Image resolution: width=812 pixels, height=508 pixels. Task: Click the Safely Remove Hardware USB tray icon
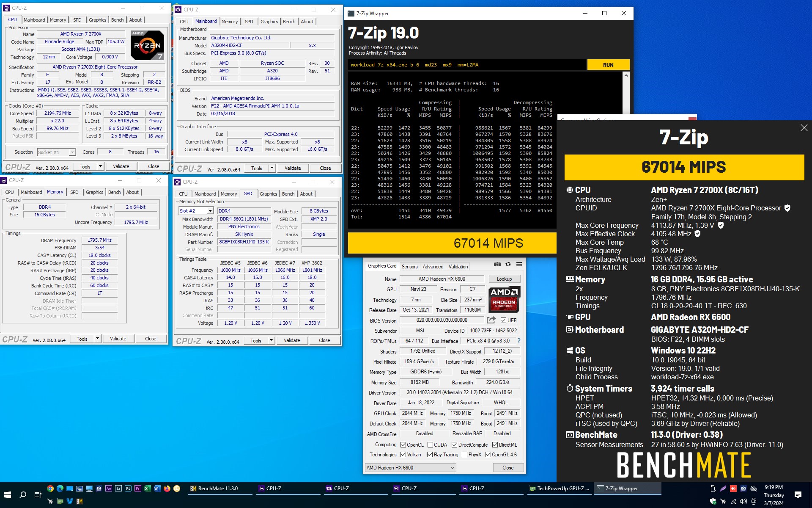pos(713,489)
